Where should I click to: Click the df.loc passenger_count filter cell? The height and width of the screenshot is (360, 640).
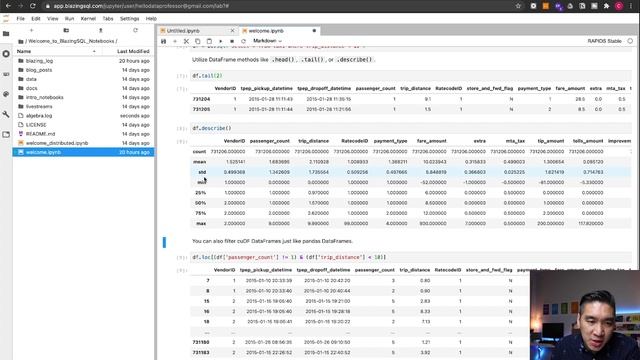[x=411, y=258]
